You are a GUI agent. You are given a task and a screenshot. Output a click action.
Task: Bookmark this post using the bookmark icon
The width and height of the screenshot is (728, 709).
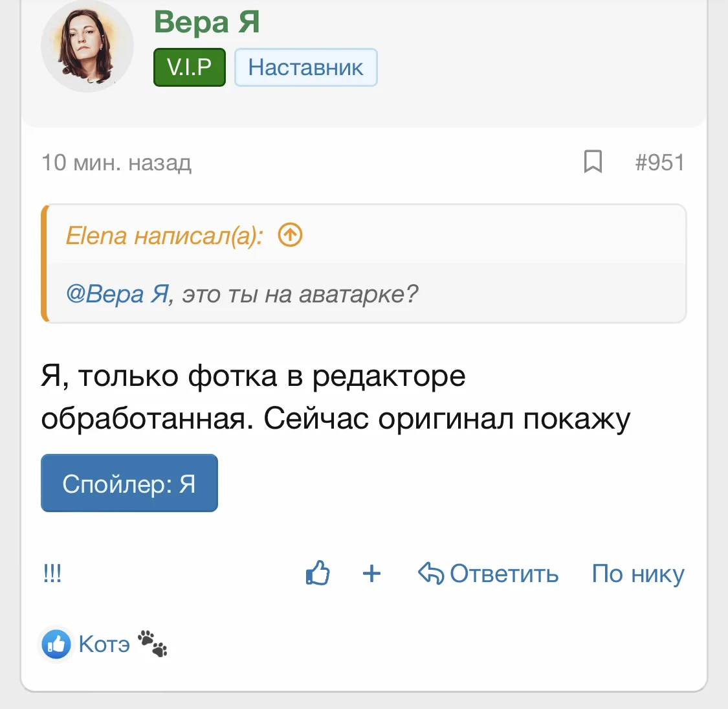click(x=593, y=163)
